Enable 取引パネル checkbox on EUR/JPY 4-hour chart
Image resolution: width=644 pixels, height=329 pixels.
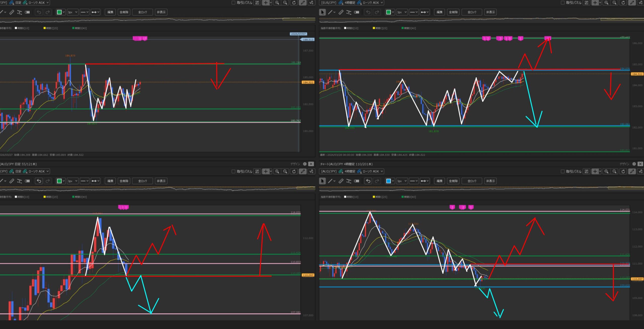(563, 3)
